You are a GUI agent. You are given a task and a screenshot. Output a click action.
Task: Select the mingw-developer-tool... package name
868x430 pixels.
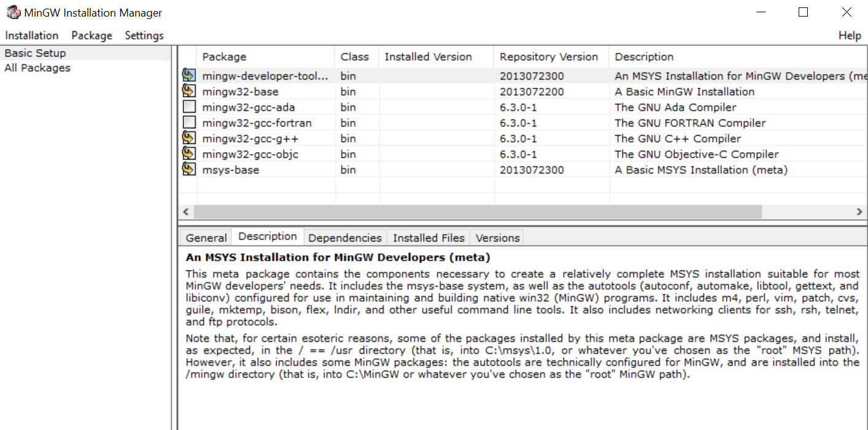coord(265,76)
